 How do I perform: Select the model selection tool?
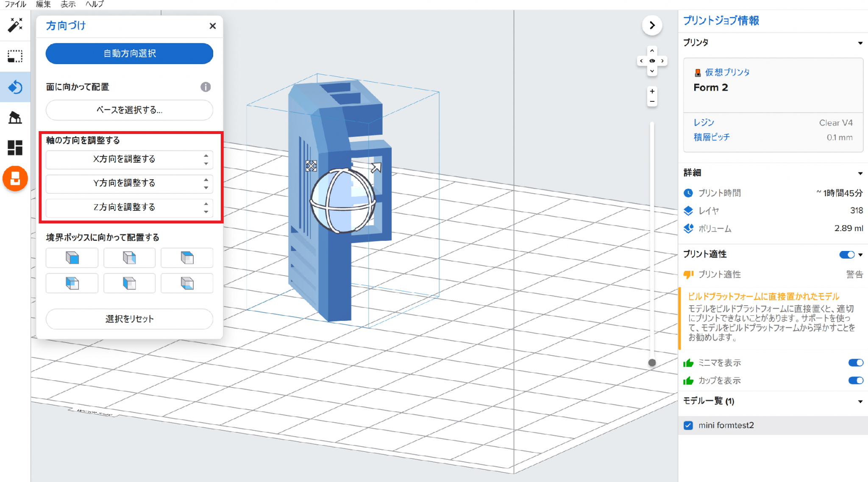[15, 56]
